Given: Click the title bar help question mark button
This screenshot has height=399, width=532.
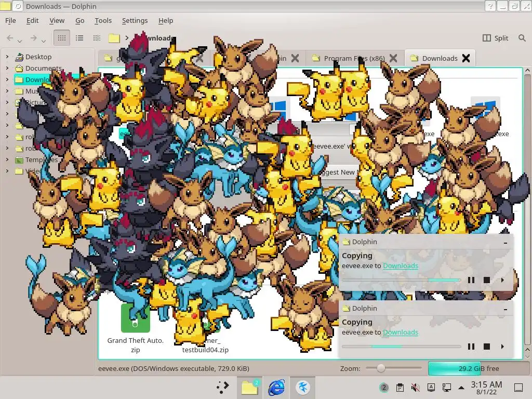Looking at the screenshot, I should point(490,6).
